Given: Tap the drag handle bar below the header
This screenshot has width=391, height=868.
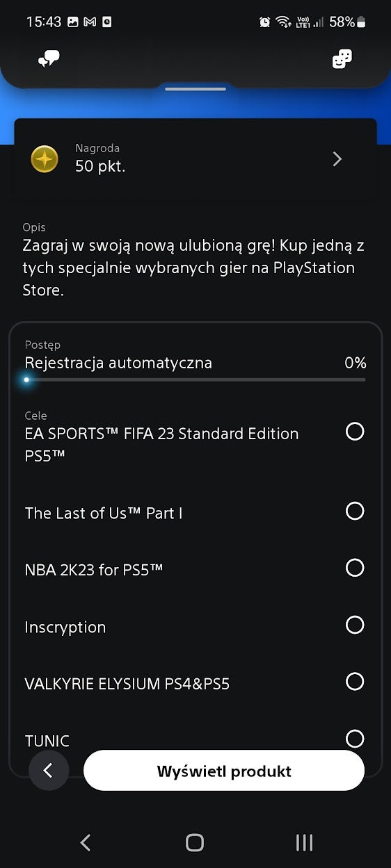Looking at the screenshot, I should click(x=195, y=89).
